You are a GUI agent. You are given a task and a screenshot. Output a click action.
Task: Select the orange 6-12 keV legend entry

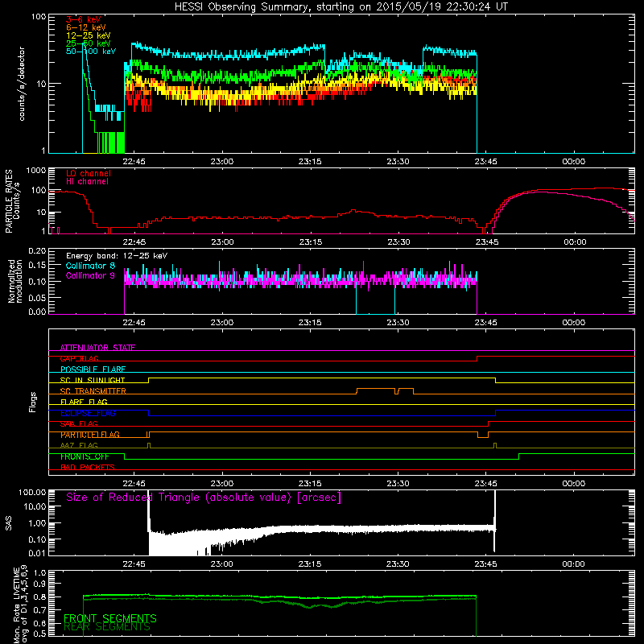[86, 27]
